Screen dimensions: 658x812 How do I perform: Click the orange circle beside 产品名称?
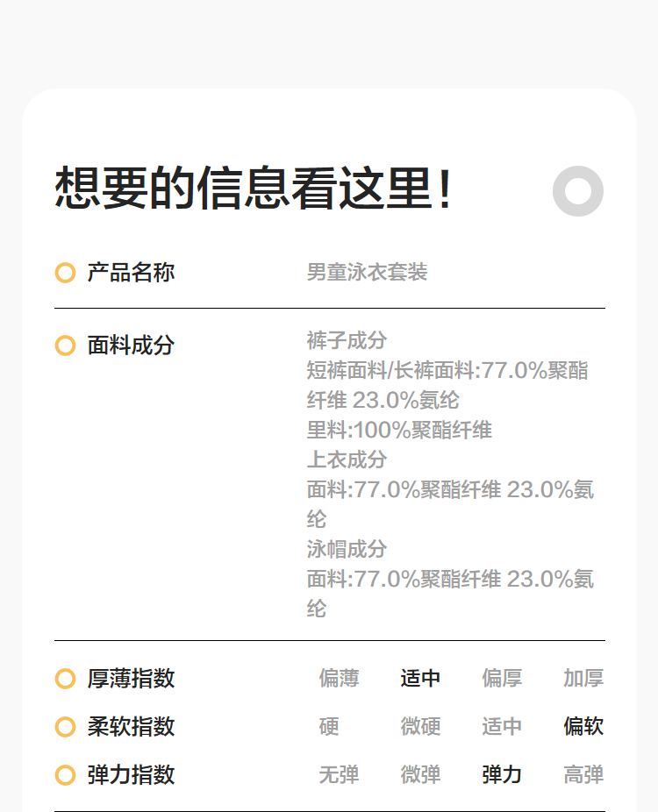tap(65, 273)
